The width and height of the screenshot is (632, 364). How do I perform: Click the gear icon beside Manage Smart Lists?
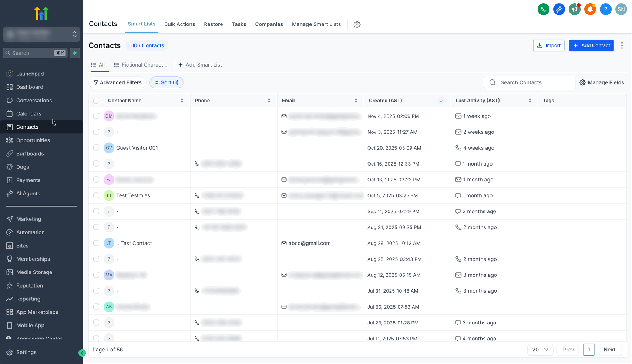pyautogui.click(x=357, y=24)
